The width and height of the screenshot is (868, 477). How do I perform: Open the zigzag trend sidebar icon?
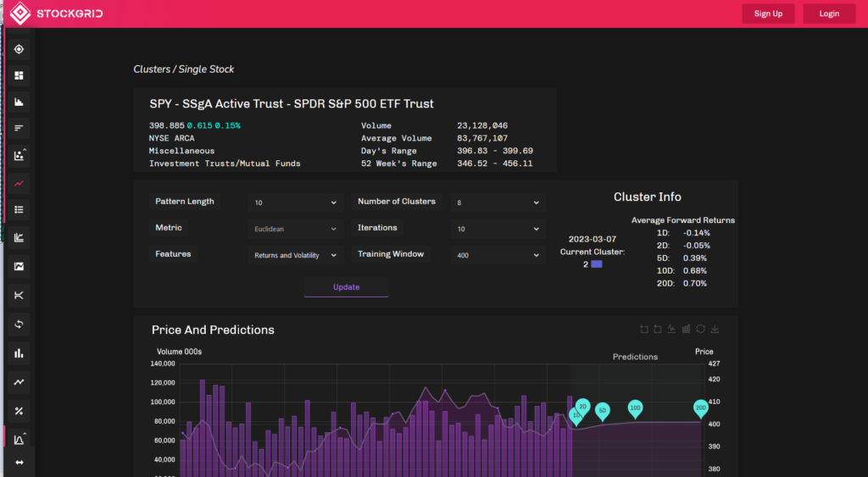(19, 382)
